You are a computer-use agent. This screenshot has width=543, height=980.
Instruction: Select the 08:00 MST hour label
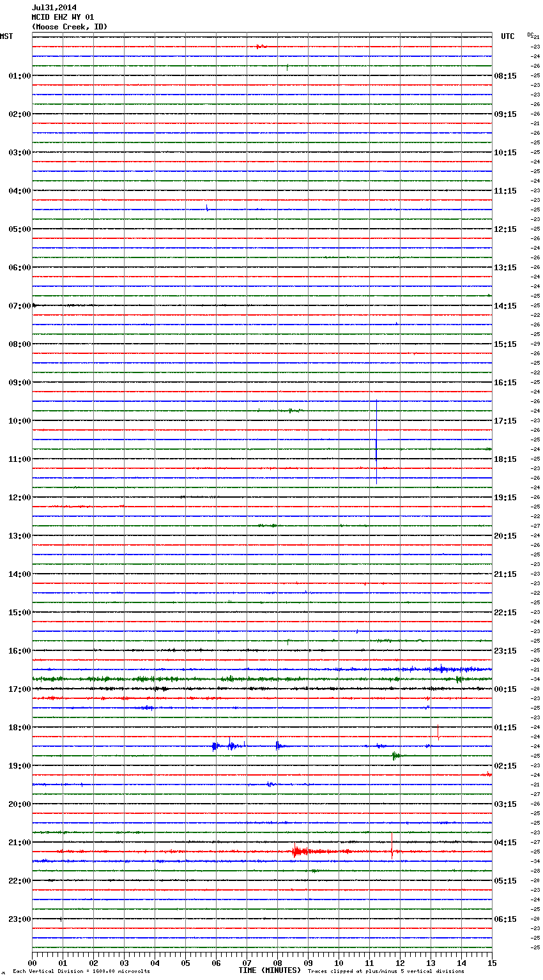coord(20,344)
